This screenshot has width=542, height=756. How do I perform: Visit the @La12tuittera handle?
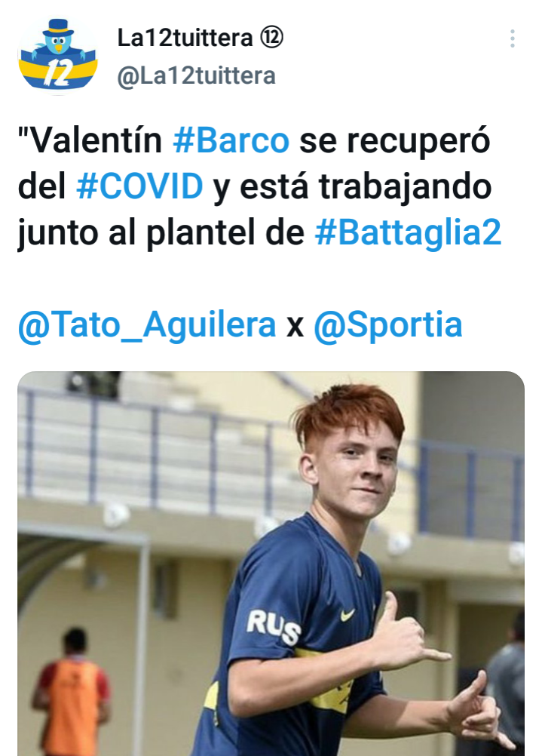[x=196, y=75]
